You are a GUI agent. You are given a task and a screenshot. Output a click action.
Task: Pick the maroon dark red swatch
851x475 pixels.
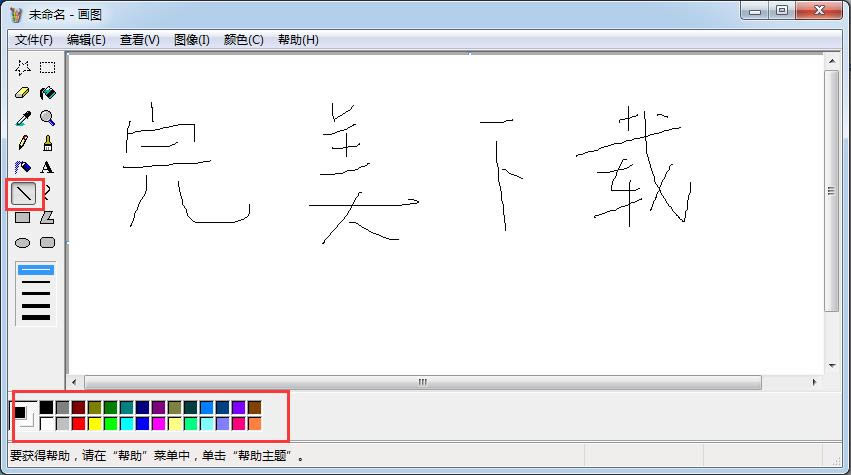(79, 407)
